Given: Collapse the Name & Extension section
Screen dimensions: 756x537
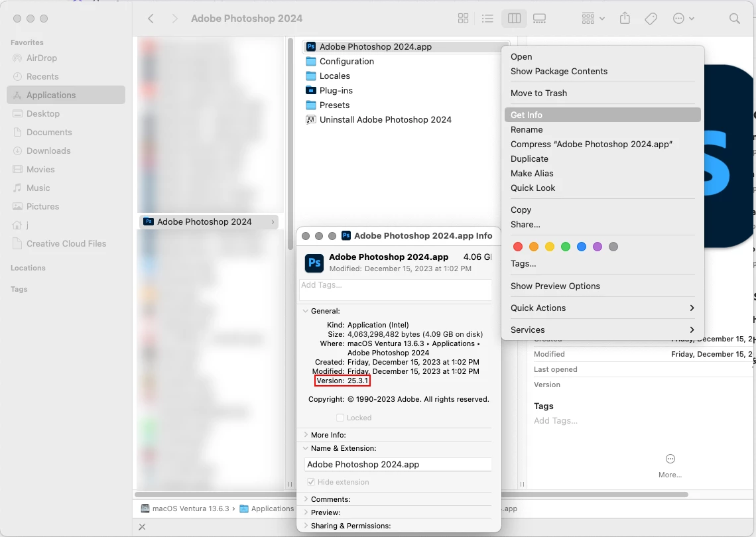Looking at the screenshot, I should [305, 447].
